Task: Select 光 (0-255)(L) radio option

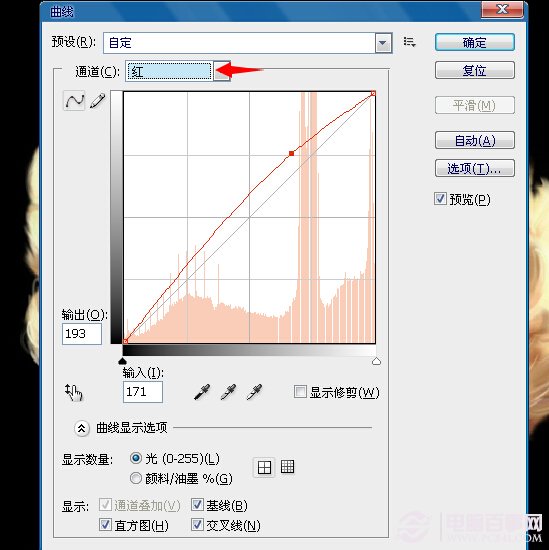Action: pyautogui.click(x=136, y=458)
